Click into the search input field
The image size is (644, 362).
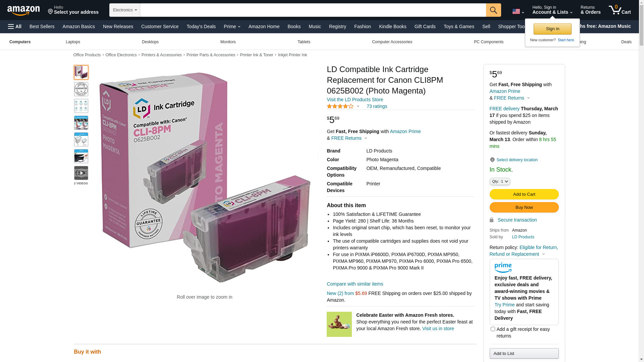(313, 10)
